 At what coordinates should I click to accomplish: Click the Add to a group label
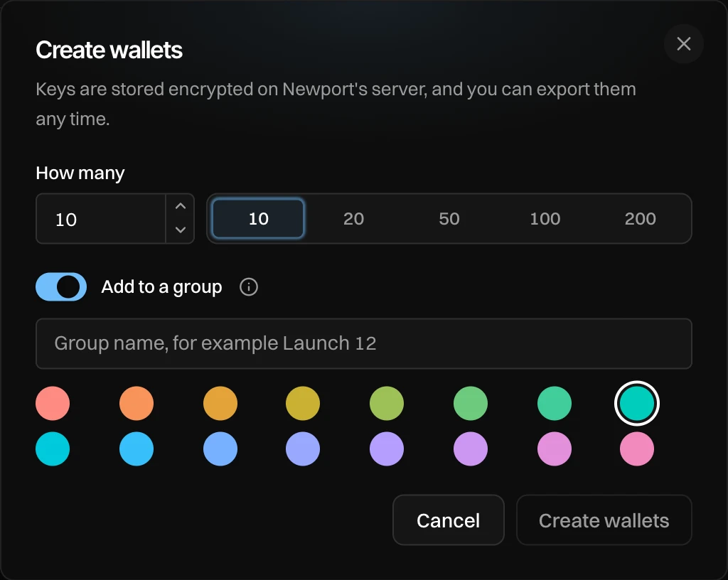click(x=161, y=287)
